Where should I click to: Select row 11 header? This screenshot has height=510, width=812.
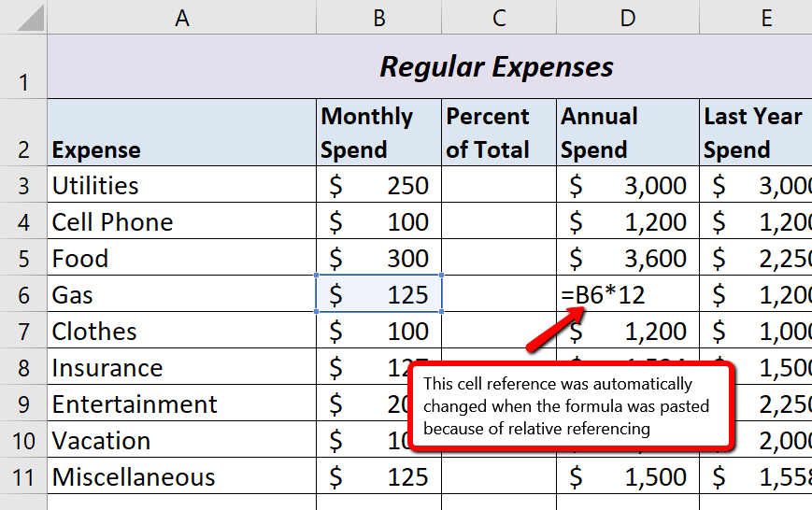pyautogui.click(x=23, y=475)
